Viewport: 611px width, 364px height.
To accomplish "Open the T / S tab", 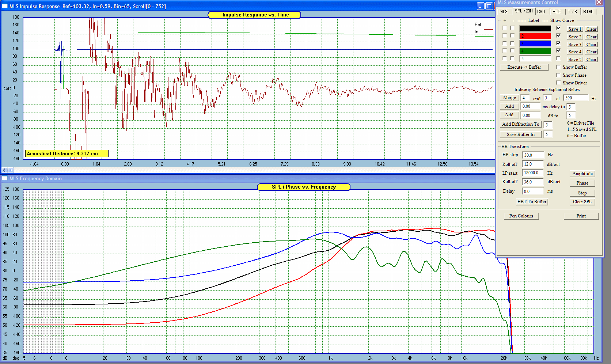I will tap(572, 12).
